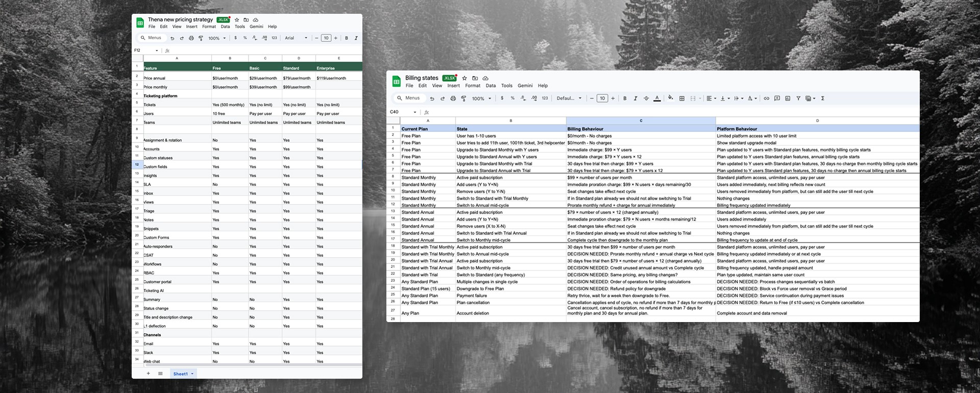Toggle italic in Thena pricing toolbar
Viewport: 980px width, 393px height.
pyautogui.click(x=356, y=38)
